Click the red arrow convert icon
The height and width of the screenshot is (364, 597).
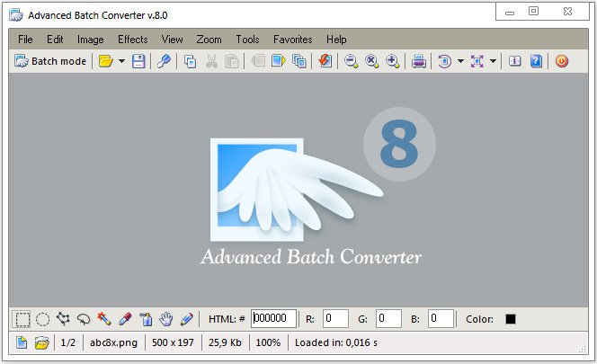click(325, 61)
